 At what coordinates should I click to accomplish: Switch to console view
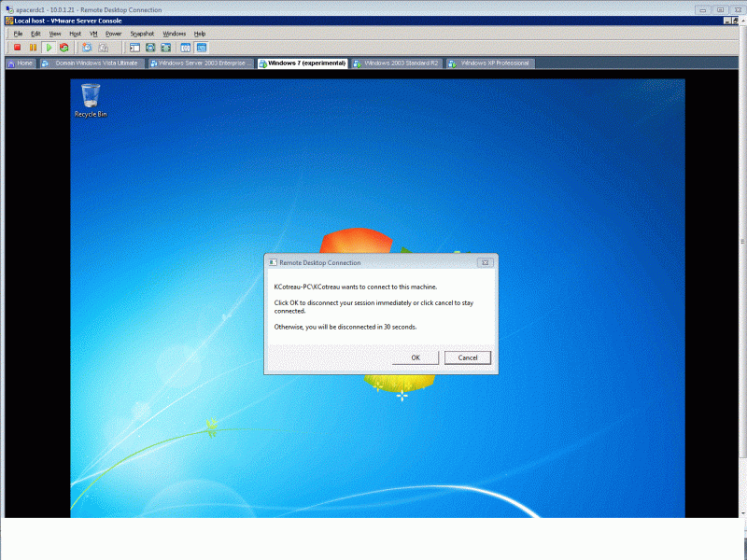click(x=202, y=47)
